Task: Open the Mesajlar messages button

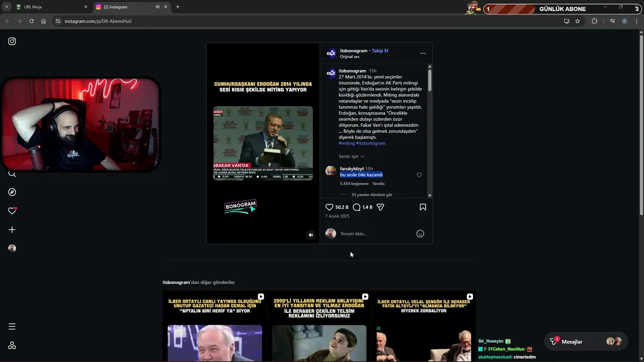Action: pos(586,342)
